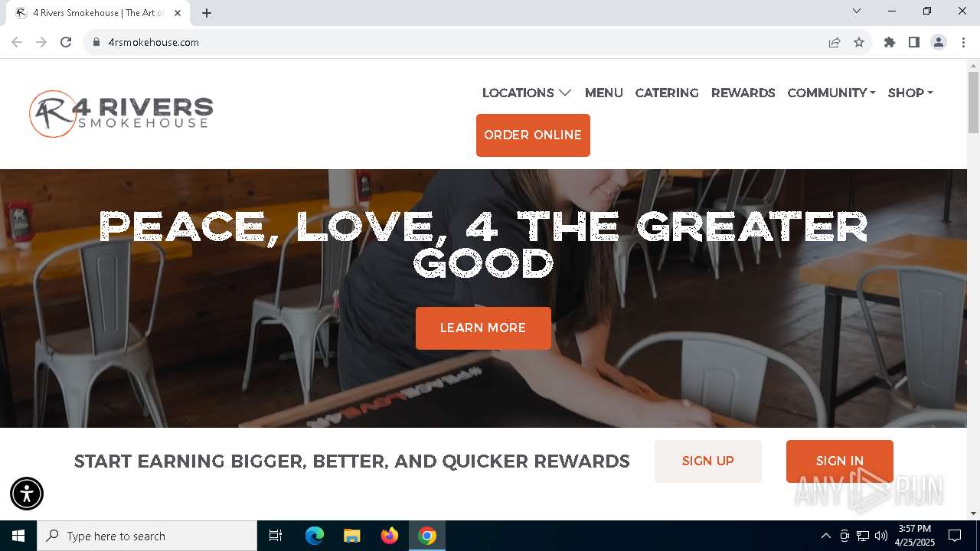
Task: Click the Learn More button
Action: click(483, 328)
